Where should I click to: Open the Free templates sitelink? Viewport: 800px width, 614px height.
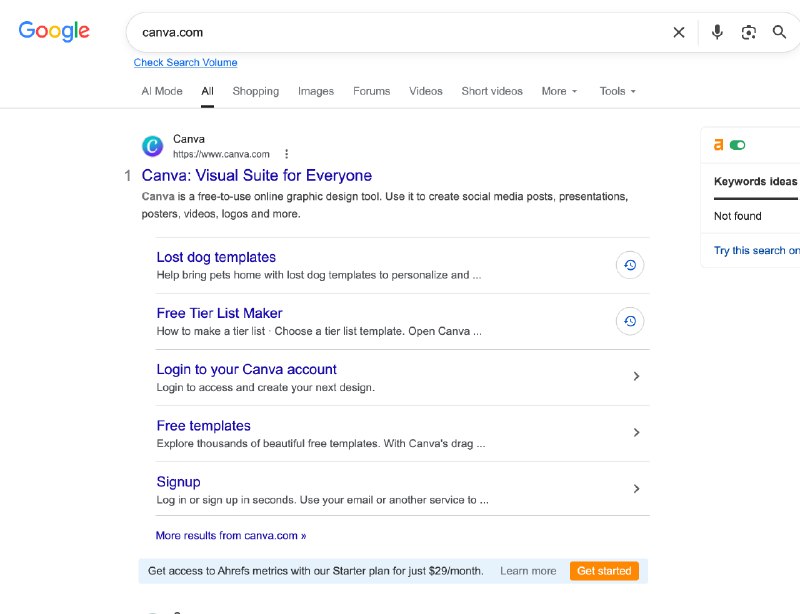click(204, 426)
